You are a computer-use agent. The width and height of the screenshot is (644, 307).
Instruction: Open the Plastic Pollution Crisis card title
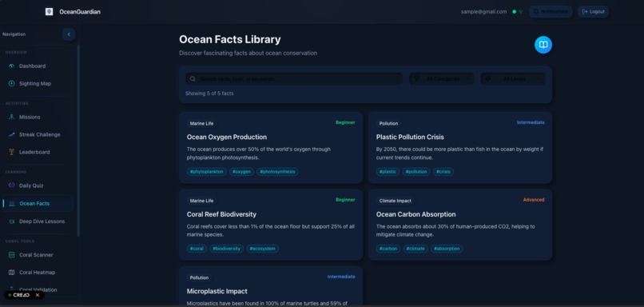[410, 138]
